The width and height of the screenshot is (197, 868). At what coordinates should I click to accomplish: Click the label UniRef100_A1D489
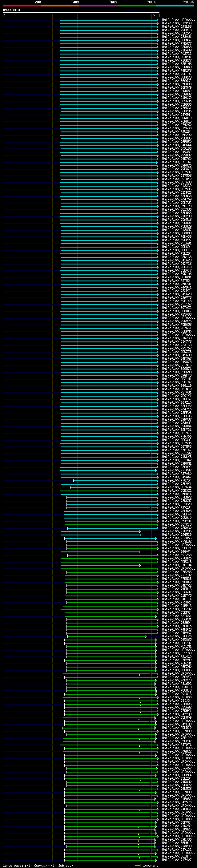(177, 50)
